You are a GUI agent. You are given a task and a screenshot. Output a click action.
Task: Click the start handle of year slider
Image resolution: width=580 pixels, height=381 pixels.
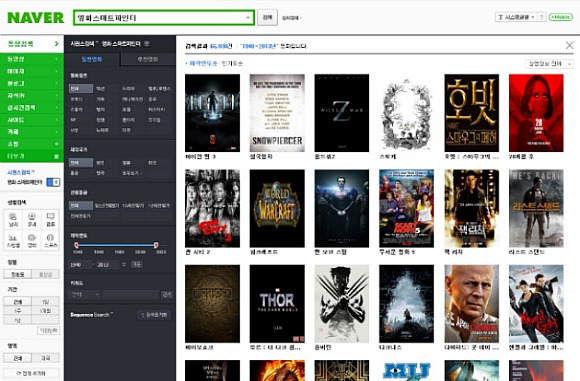pyautogui.click(x=77, y=245)
